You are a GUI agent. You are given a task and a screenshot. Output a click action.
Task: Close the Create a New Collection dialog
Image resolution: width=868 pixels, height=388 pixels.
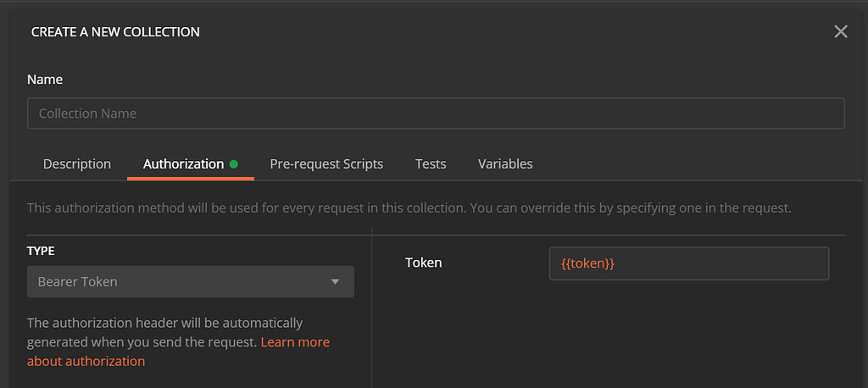coord(840,32)
